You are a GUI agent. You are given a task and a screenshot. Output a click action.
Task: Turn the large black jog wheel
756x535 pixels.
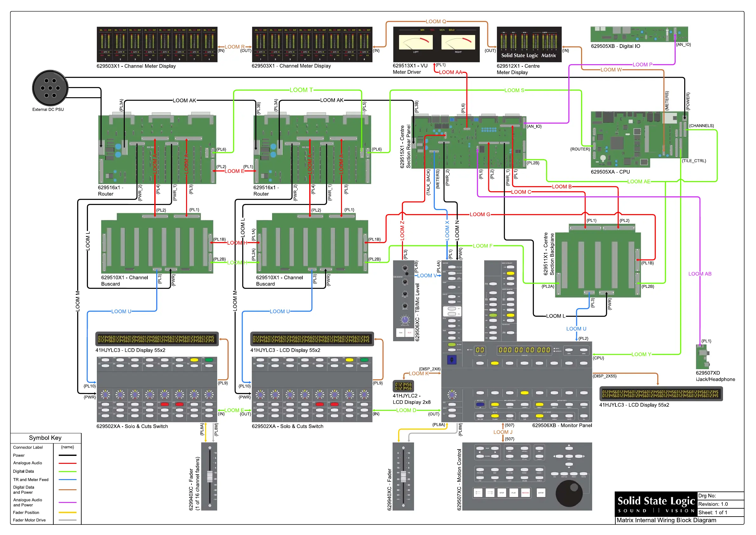pyautogui.click(x=569, y=493)
